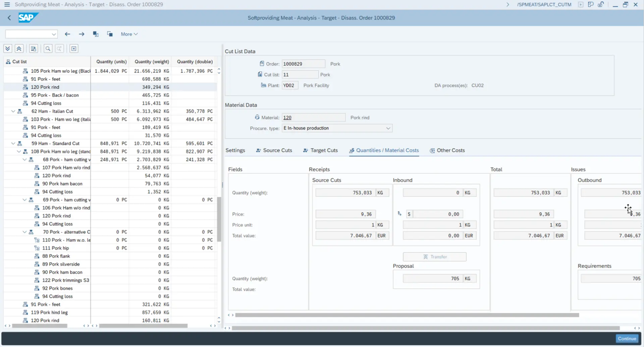Expand all nodes in the cut list tree
The image size is (644, 347).
coord(8,49)
